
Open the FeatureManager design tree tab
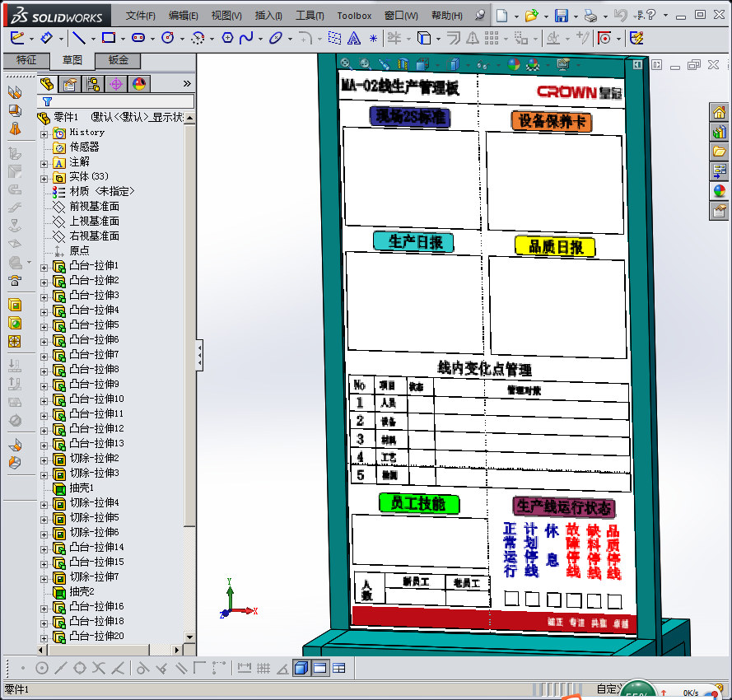coord(46,84)
